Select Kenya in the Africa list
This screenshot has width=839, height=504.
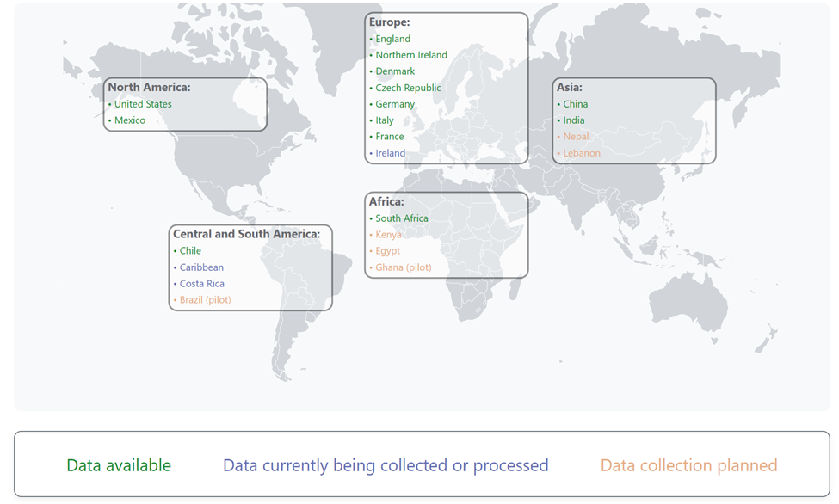[388, 235]
